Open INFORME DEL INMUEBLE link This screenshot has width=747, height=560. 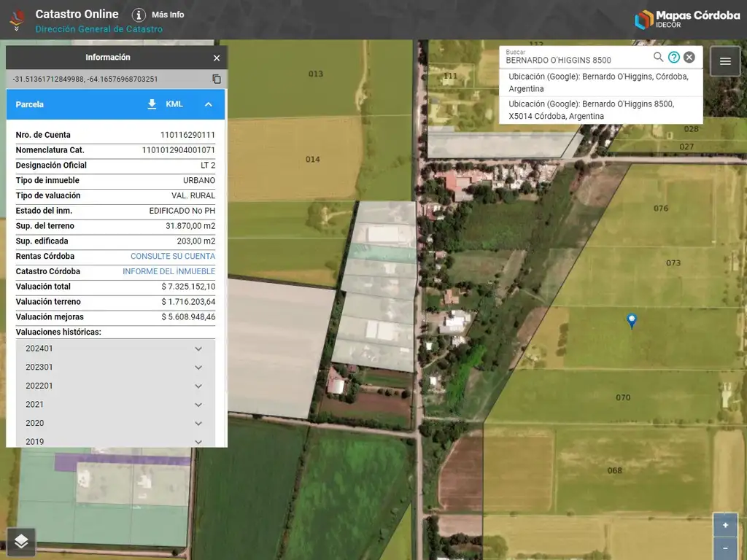coord(169,271)
